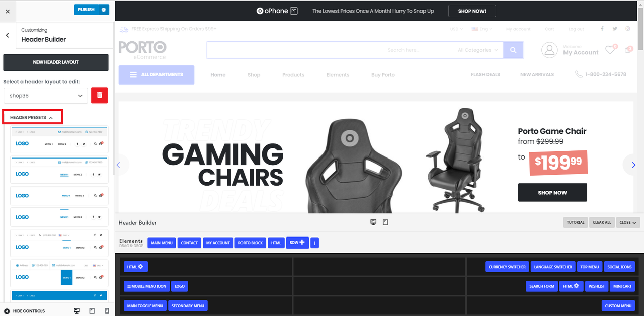Viewport: 644px width, 316px height.
Task: Select the Top Menu block
Action: (590, 267)
